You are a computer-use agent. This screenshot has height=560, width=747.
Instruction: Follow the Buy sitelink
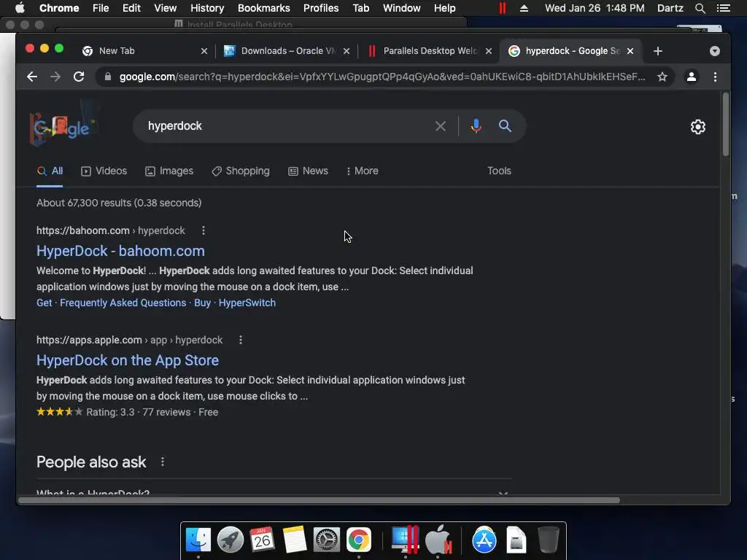pos(203,303)
